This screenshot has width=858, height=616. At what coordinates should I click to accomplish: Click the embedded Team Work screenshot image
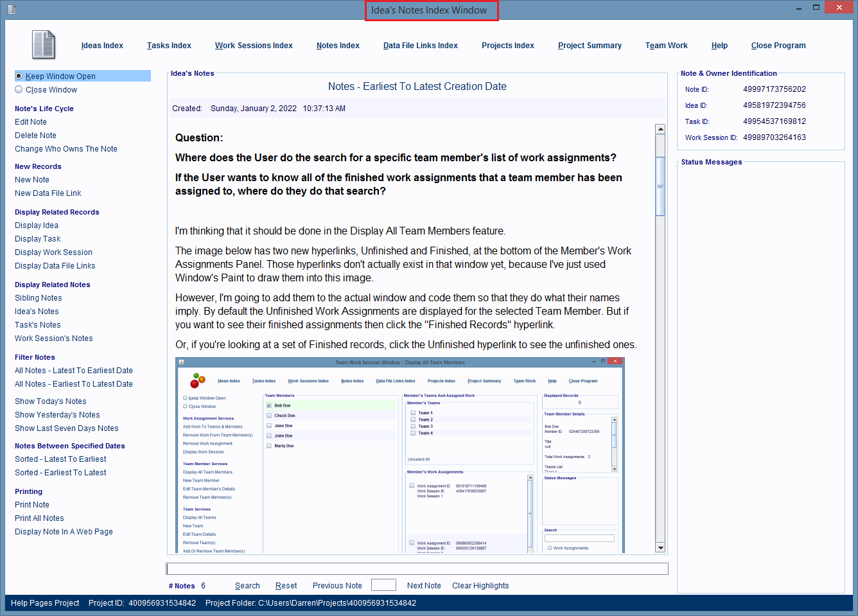click(x=399, y=455)
